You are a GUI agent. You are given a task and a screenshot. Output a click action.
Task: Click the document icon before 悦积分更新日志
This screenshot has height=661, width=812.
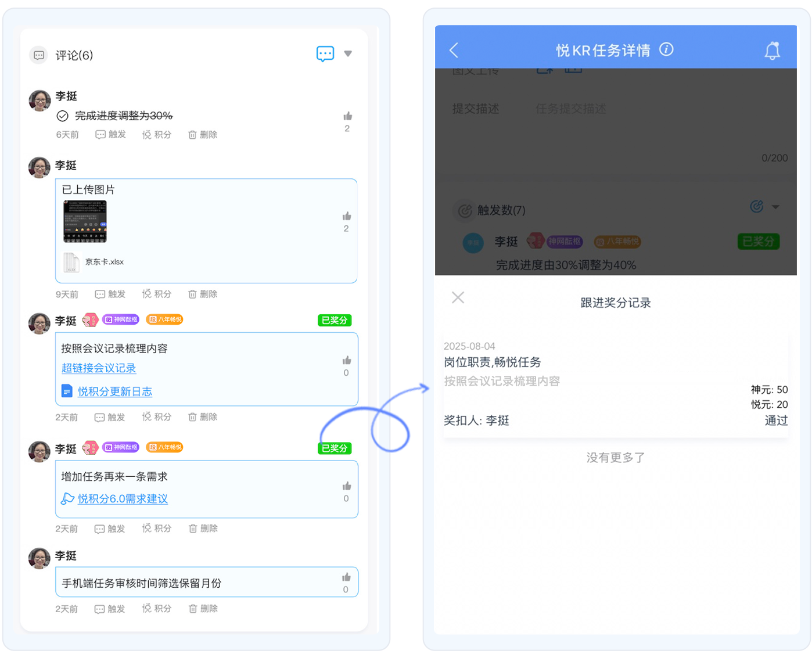[x=67, y=391]
